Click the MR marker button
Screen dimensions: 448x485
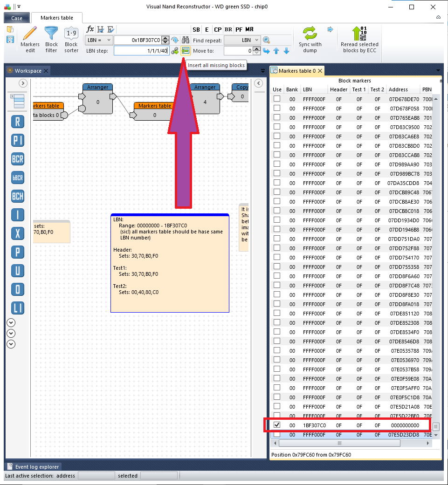(x=249, y=30)
